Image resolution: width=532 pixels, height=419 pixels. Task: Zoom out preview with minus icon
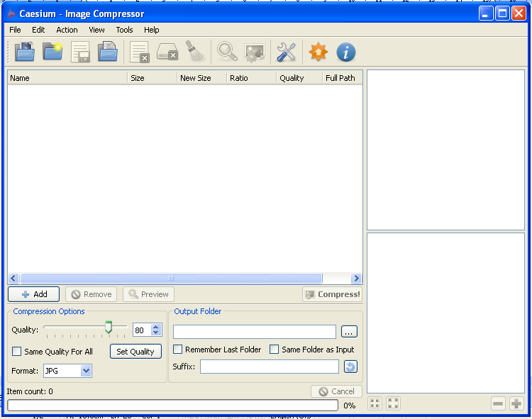click(498, 403)
